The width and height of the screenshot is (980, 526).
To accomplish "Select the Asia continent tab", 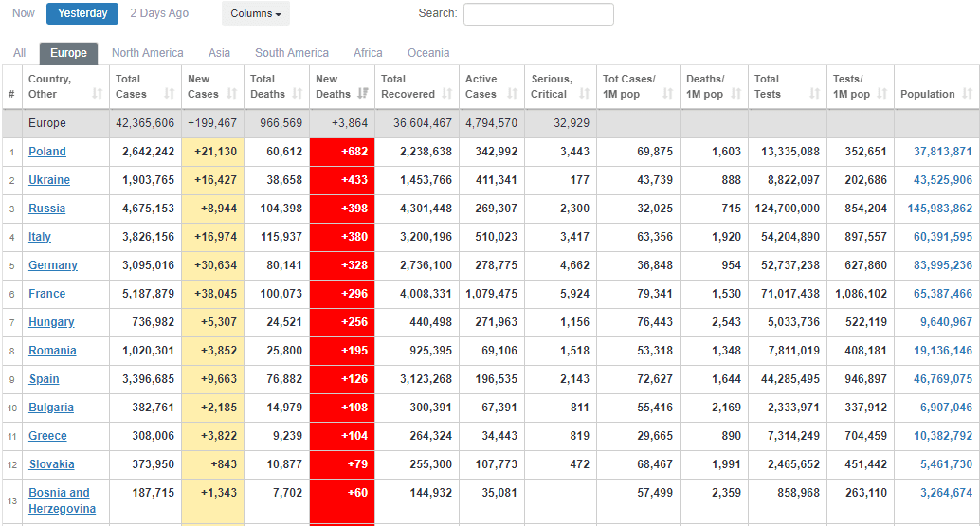I will [219, 53].
